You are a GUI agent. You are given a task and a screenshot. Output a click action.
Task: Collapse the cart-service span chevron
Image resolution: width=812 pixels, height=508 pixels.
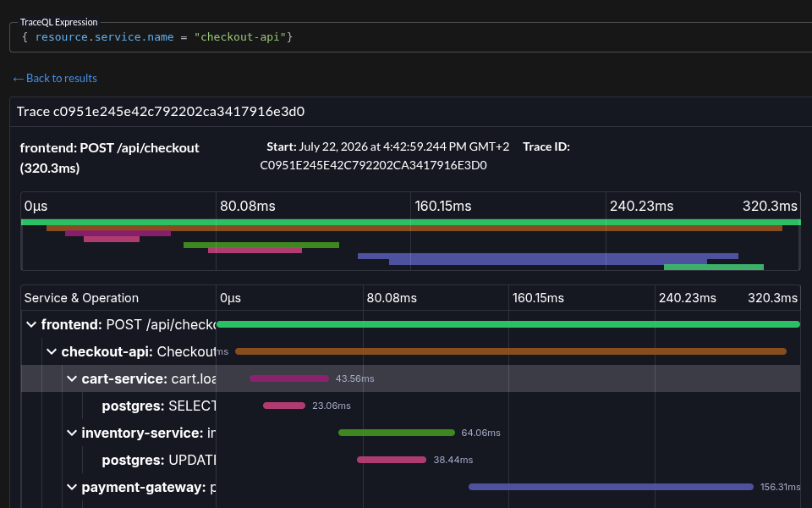(x=71, y=378)
